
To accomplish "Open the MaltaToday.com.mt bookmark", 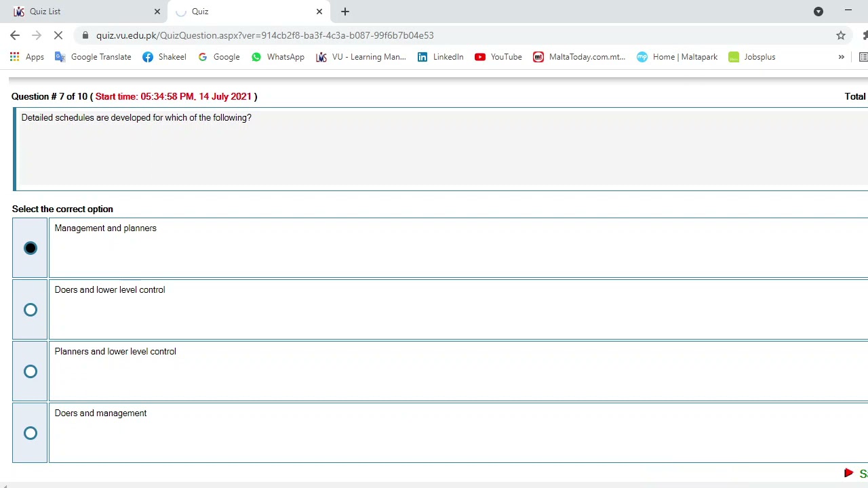I will 579,57.
